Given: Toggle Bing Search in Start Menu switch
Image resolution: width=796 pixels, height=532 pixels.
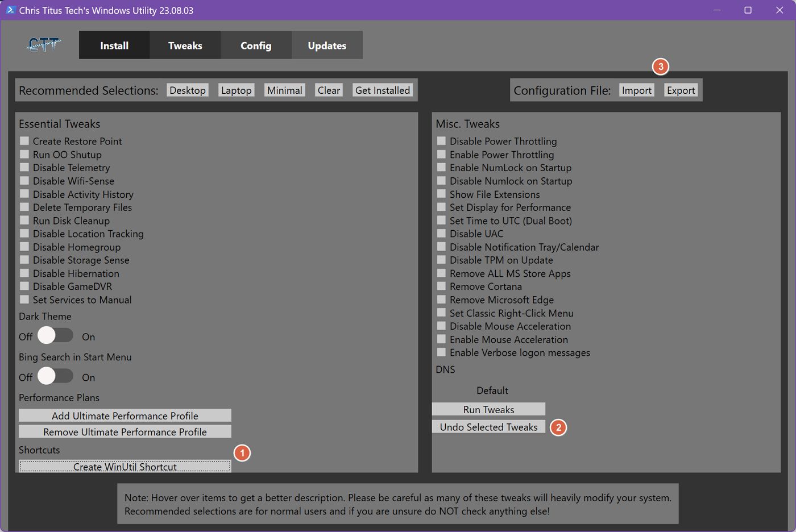Looking at the screenshot, I should tap(55, 376).
